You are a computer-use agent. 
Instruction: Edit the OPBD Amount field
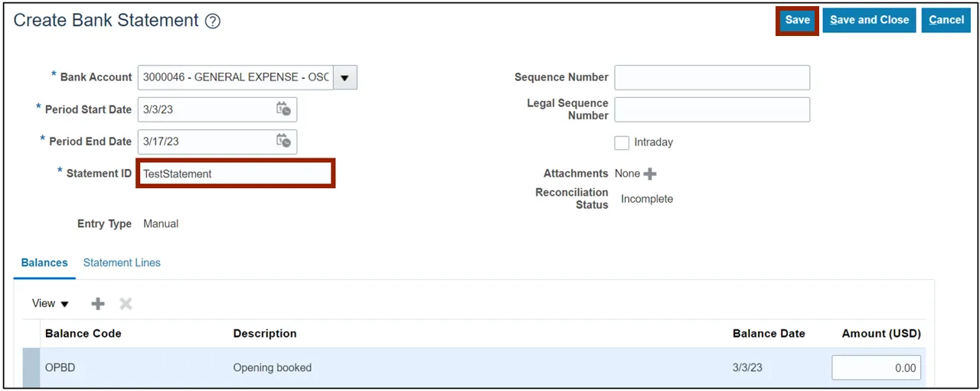(876, 368)
